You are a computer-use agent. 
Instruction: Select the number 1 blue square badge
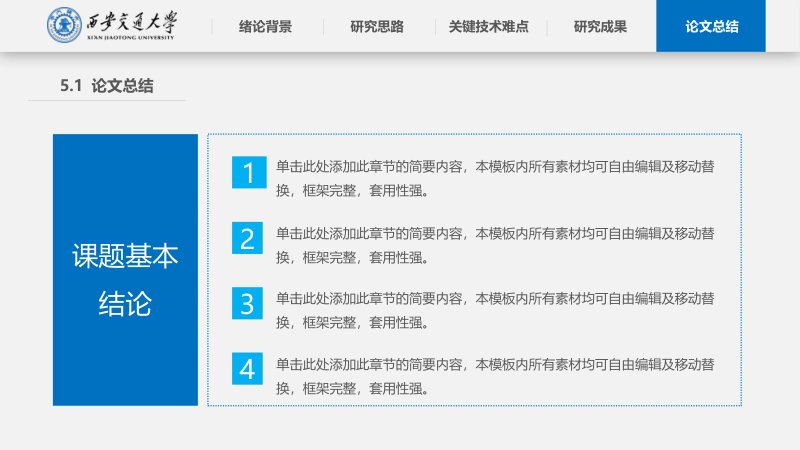pos(249,172)
